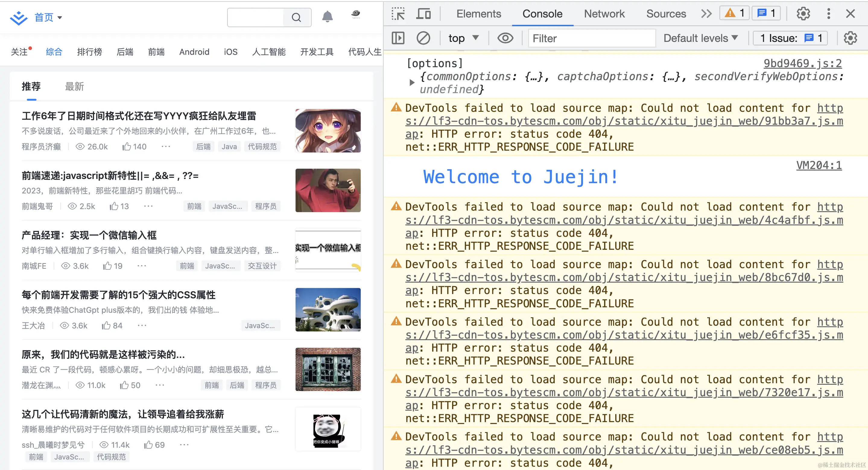Open the DevTools three-dot customize menu
The image size is (868, 470).
(828, 14)
